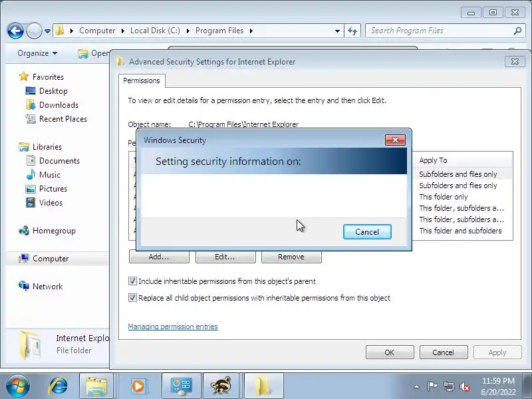Click the Add... button in permissions
The width and height of the screenshot is (532, 399).
(159, 257)
